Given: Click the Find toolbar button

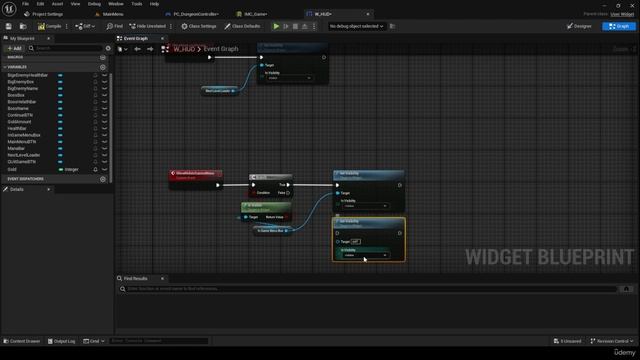Looking at the screenshot, I should pos(115,26).
